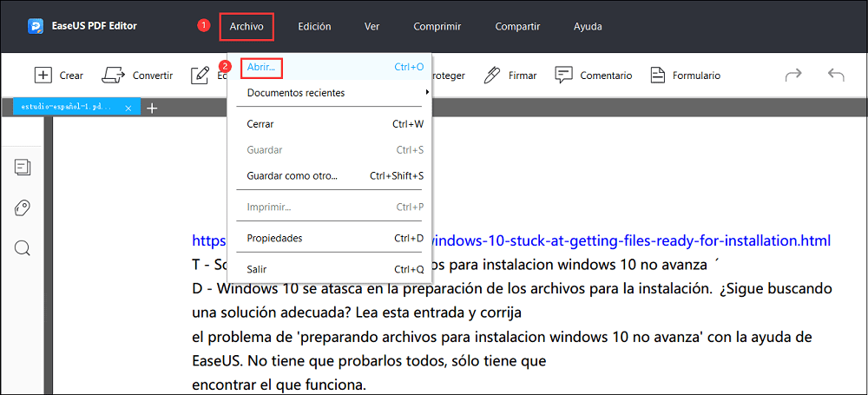868x395 pixels.
Task: Click the redo arrow icon
Action: tap(793, 76)
